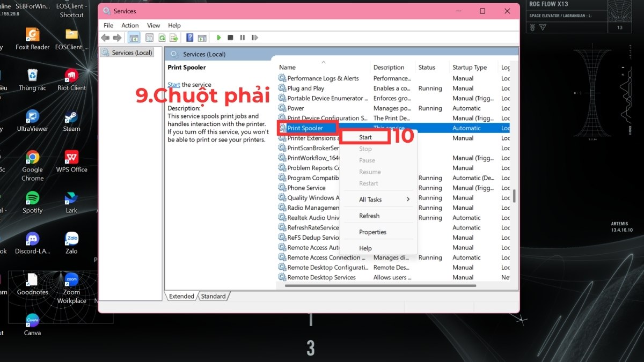Viewport: 644px width, 362px height.
Task: Open the Goodnotes desktop icon
Action: pyautogui.click(x=32, y=284)
